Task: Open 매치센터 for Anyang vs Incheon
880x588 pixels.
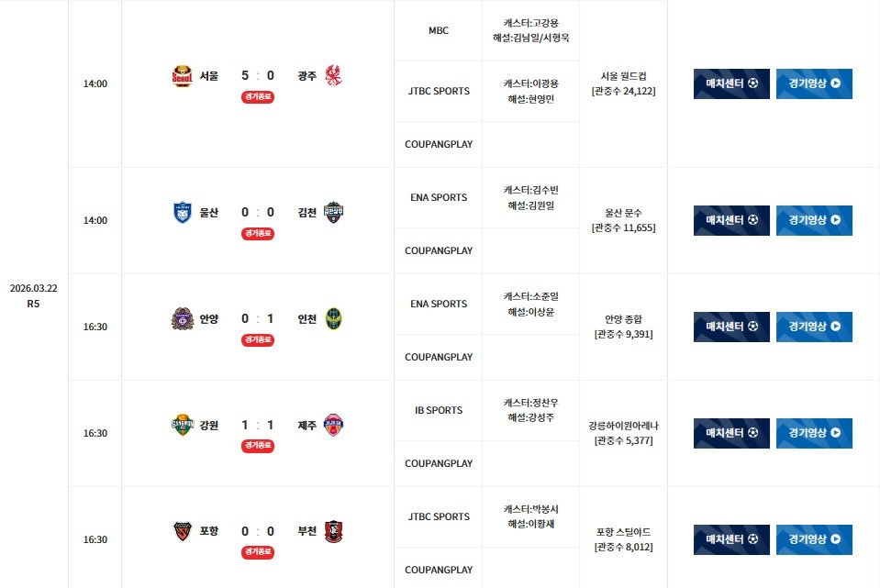Action: pyautogui.click(x=731, y=327)
